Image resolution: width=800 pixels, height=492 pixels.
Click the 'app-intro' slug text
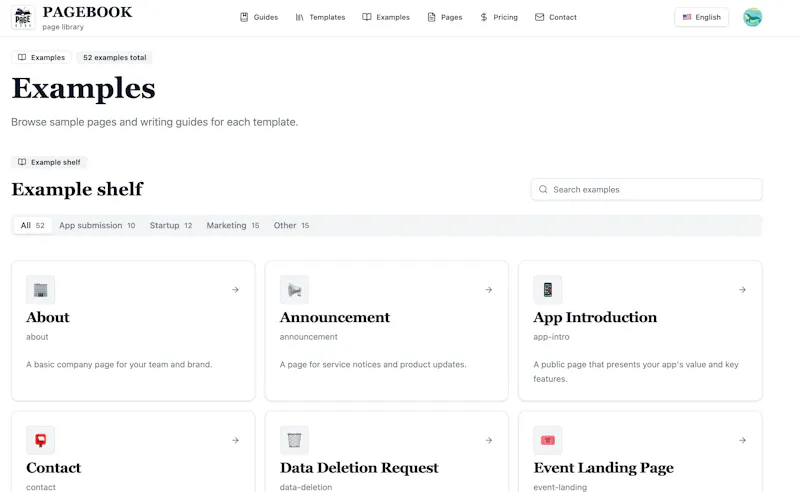[551, 337]
